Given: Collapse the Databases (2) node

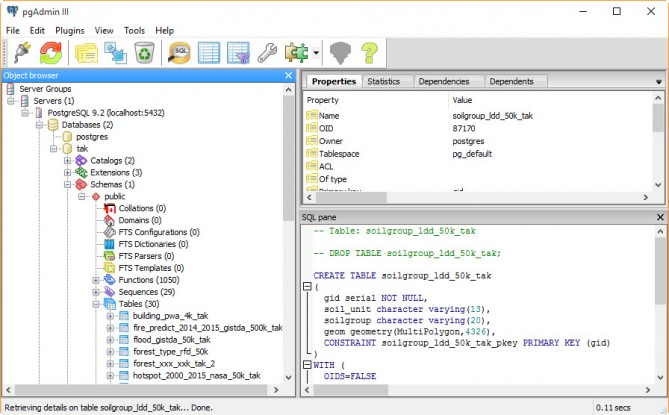Looking at the screenshot, I should pyautogui.click(x=39, y=125).
